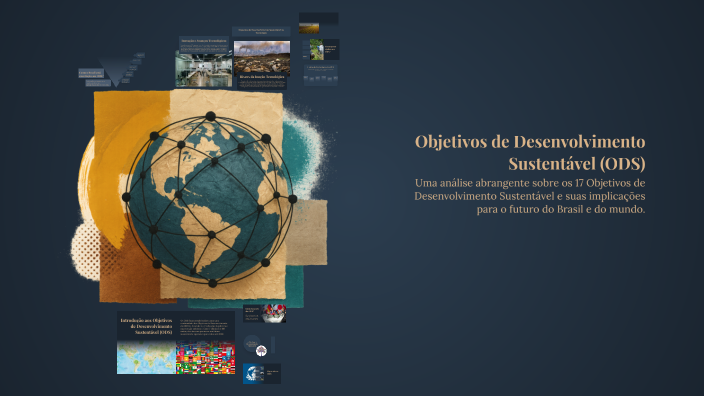Open the 'Riscos da Inação Tecnológica' slide

262,80
